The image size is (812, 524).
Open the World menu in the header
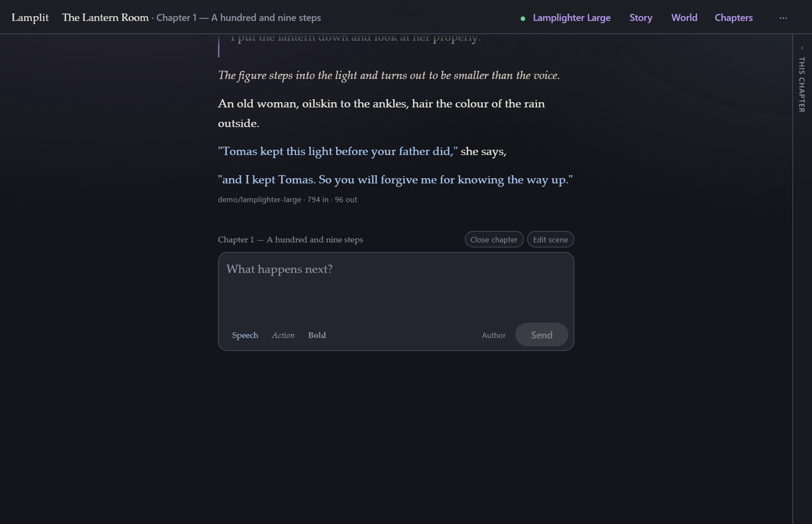pyautogui.click(x=684, y=18)
